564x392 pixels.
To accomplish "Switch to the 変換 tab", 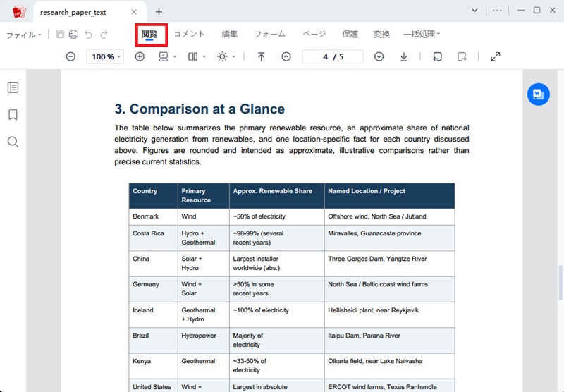I will 381,34.
